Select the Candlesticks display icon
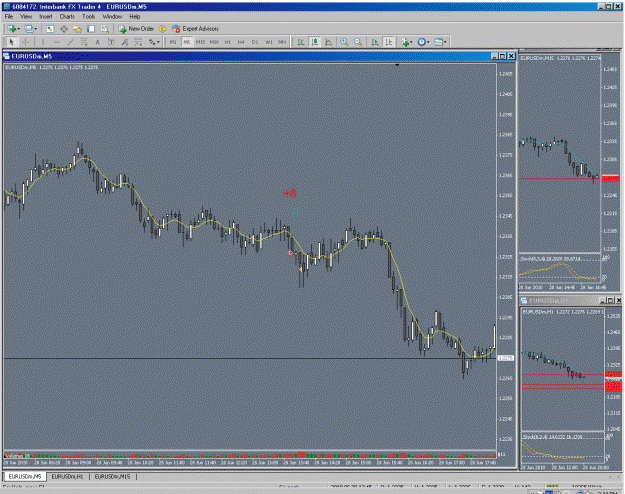This screenshot has height=494, width=625. point(315,42)
